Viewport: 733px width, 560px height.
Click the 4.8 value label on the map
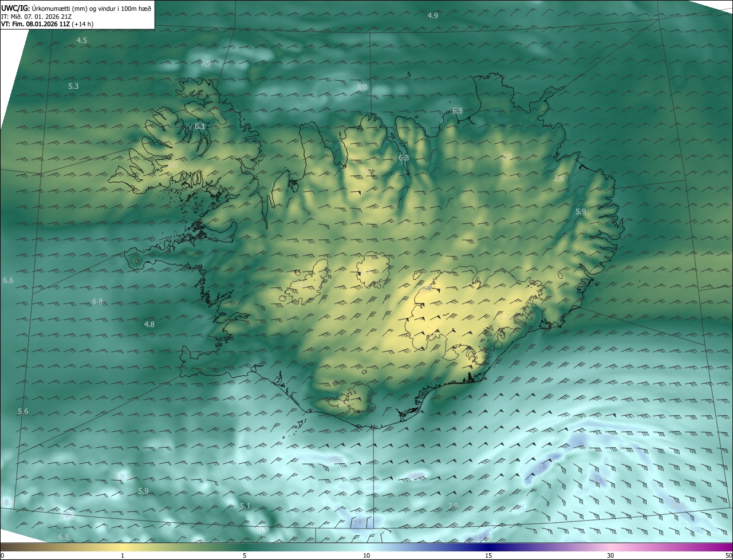coord(149,325)
